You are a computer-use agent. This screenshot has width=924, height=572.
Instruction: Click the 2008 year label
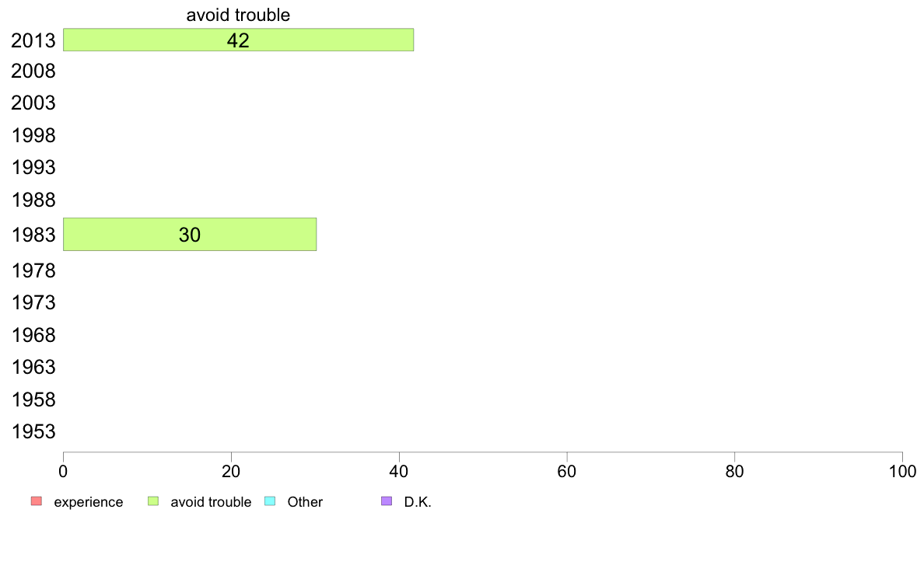click(x=33, y=71)
